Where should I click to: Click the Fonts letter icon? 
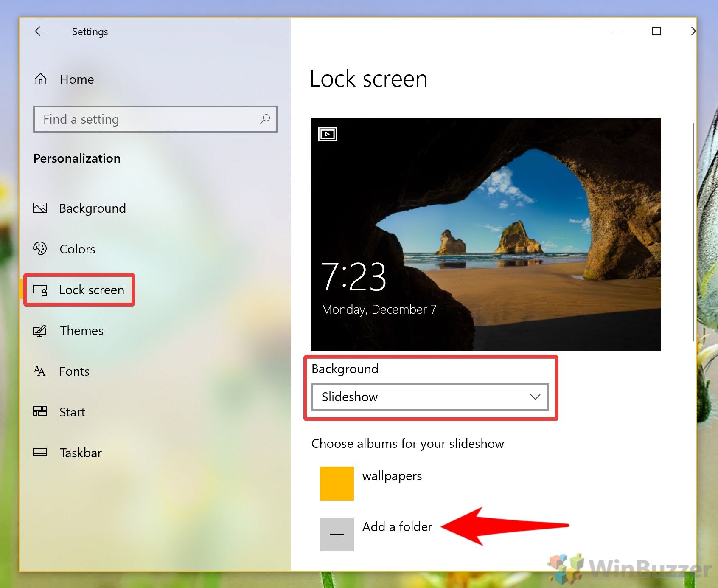(x=40, y=371)
